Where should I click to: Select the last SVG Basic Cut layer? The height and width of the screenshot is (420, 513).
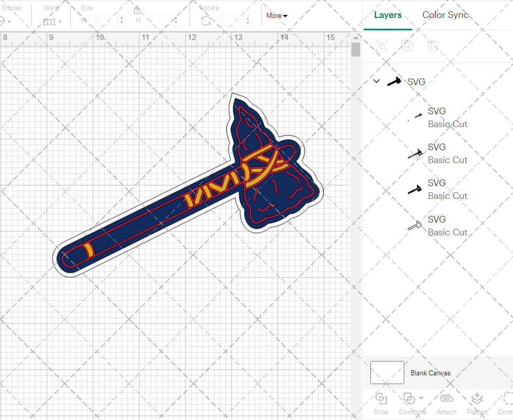tap(446, 226)
